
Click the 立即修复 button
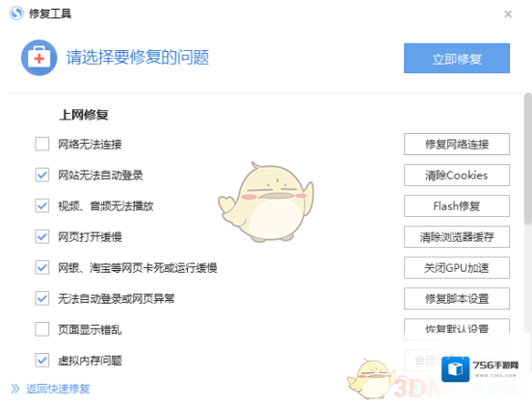click(457, 58)
